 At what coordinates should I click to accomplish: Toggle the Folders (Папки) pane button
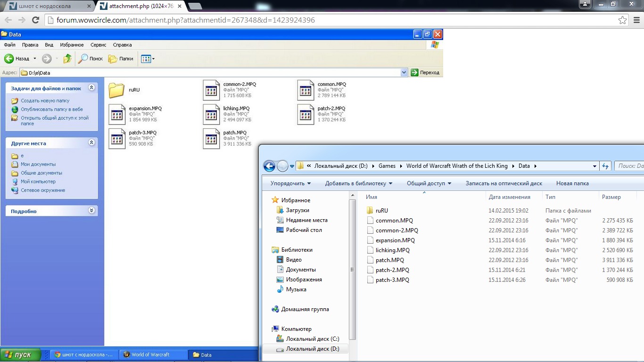(121, 58)
